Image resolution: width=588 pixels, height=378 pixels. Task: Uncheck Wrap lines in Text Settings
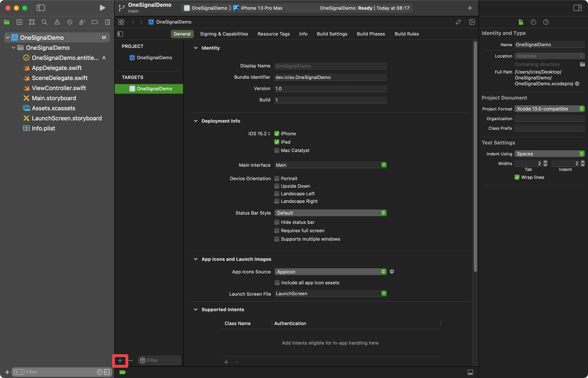[517, 177]
